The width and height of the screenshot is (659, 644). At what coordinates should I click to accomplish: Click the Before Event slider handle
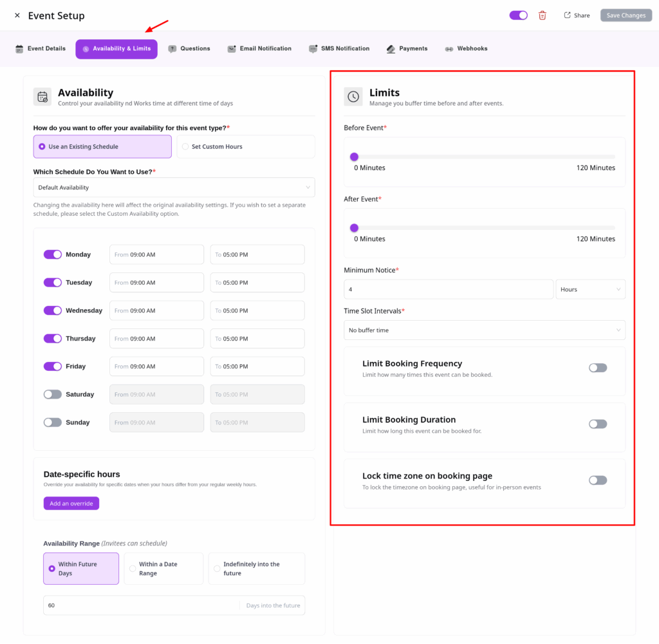click(x=354, y=156)
